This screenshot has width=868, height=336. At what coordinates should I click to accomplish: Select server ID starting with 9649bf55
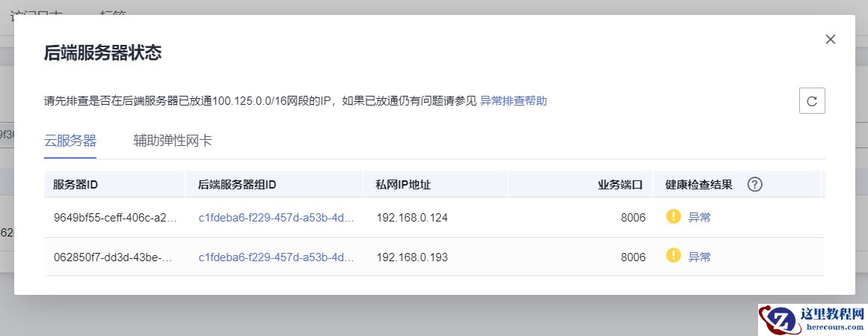tap(116, 218)
